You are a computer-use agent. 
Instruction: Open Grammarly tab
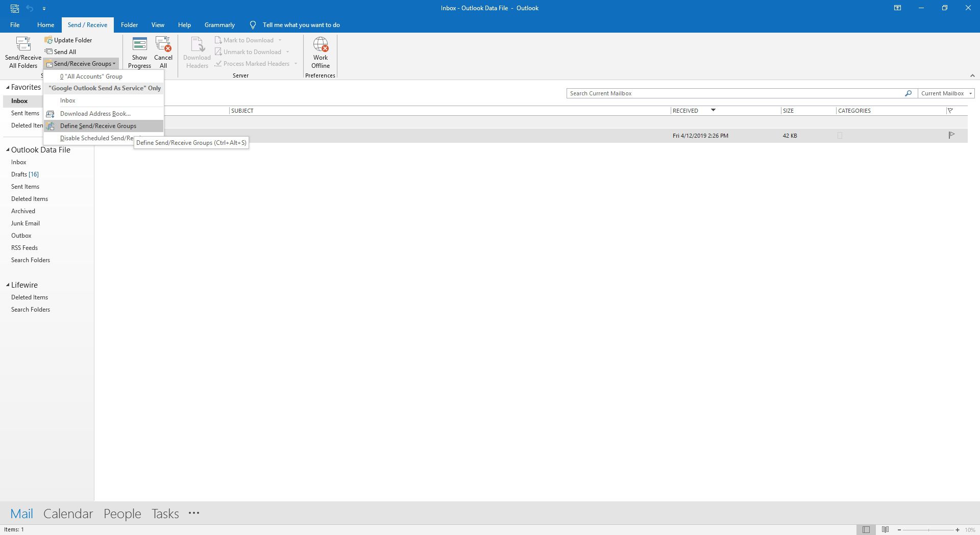point(219,24)
